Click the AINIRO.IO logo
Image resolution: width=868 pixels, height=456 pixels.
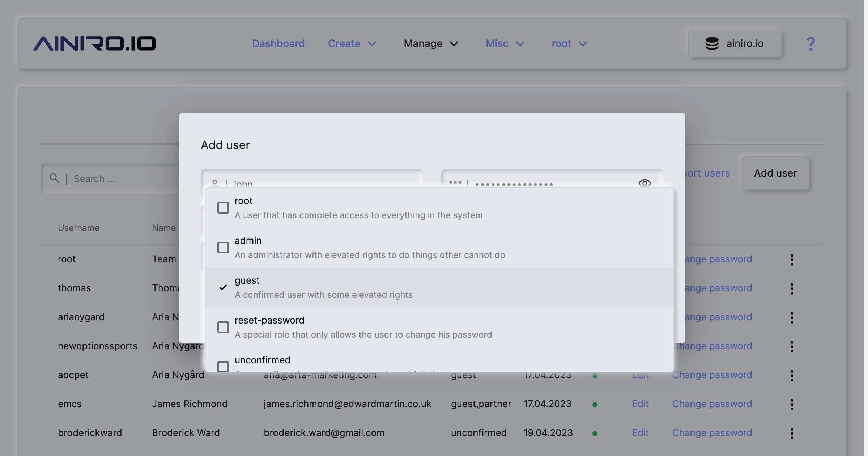pos(94,43)
